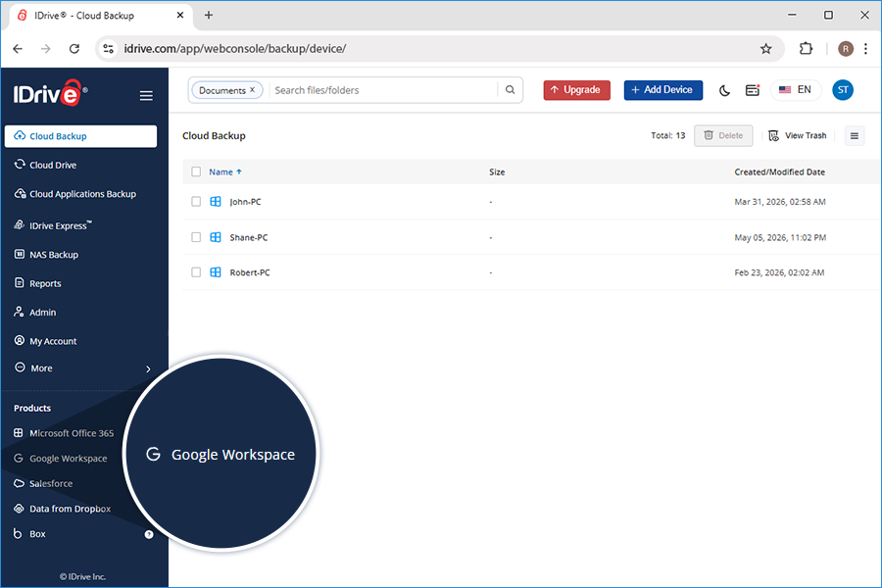Open the John-PC device
This screenshot has width=882, height=588.
coord(245,202)
